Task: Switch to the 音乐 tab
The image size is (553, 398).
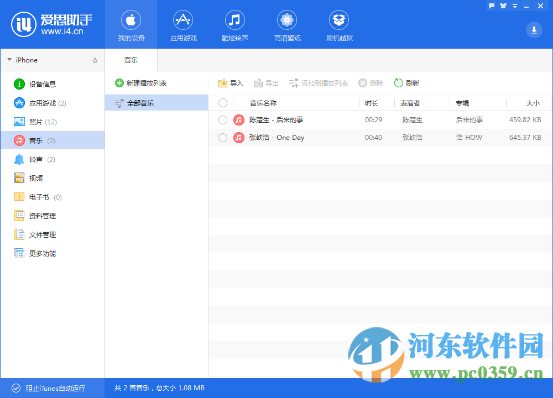Action: coord(131,60)
